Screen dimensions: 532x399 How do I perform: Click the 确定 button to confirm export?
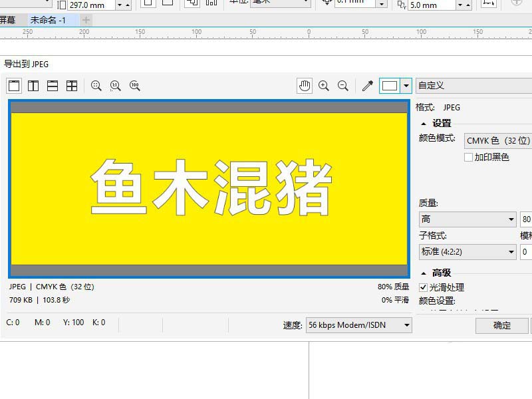(x=501, y=326)
